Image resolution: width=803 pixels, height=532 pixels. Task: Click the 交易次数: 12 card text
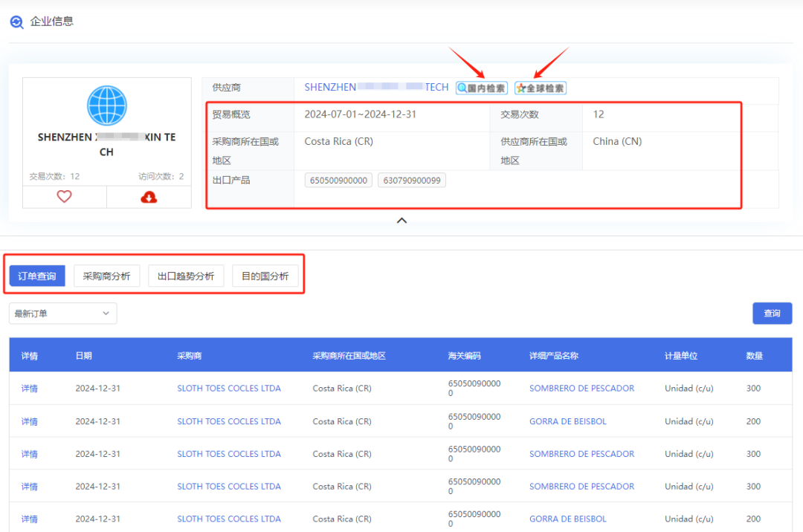coord(54,176)
